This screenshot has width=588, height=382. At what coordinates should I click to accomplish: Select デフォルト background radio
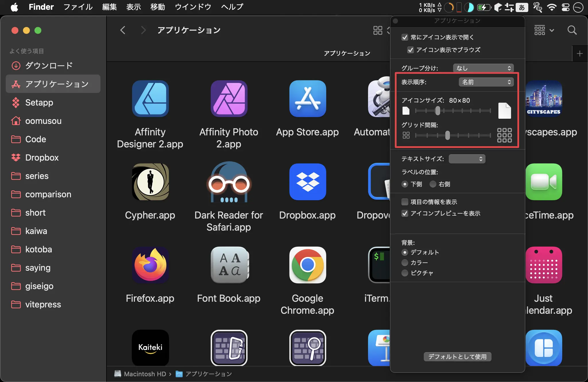click(405, 252)
